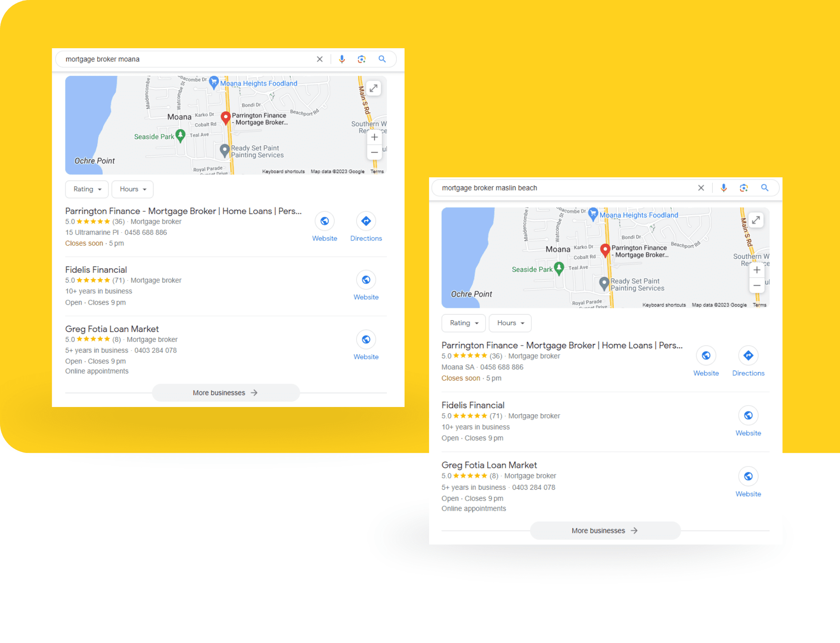Click Moana Heights Foodland marker on moana map
Image resolution: width=840 pixels, height=643 pixels.
pyautogui.click(x=214, y=83)
